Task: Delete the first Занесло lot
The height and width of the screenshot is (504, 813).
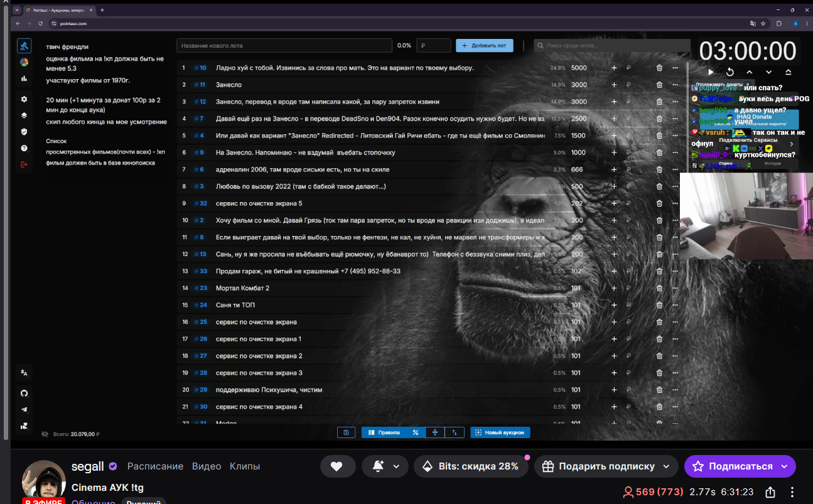Action: (659, 85)
